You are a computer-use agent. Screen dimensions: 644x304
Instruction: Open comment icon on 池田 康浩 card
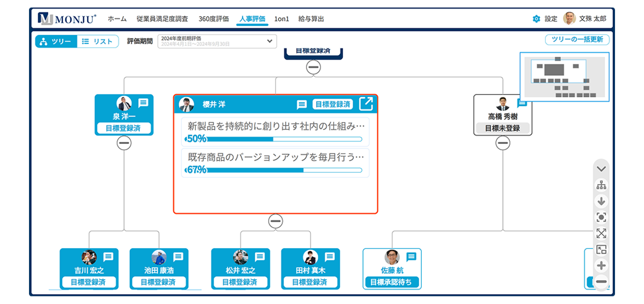[x=178, y=257]
